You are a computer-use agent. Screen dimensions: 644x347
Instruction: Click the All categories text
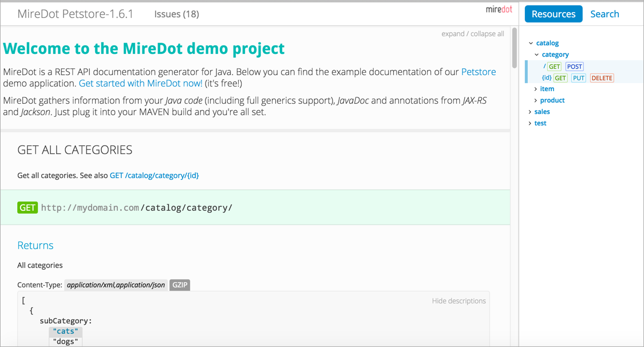(40, 265)
